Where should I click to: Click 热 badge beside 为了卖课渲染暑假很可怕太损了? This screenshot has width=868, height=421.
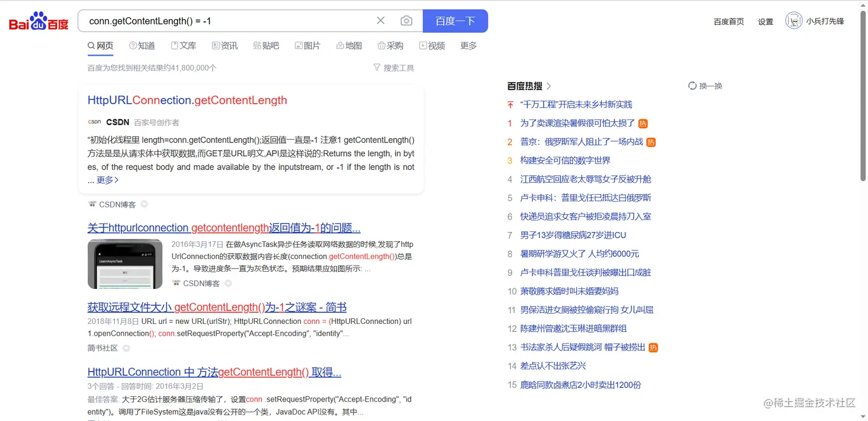643,123
